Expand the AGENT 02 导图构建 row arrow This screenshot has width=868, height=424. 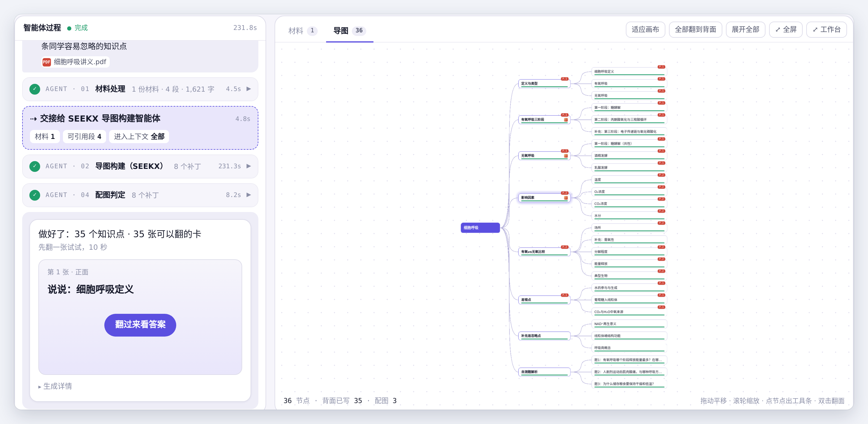point(249,166)
